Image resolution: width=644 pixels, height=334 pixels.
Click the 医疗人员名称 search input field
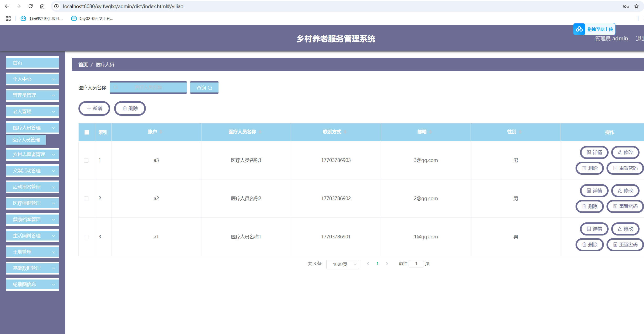pyautogui.click(x=148, y=87)
